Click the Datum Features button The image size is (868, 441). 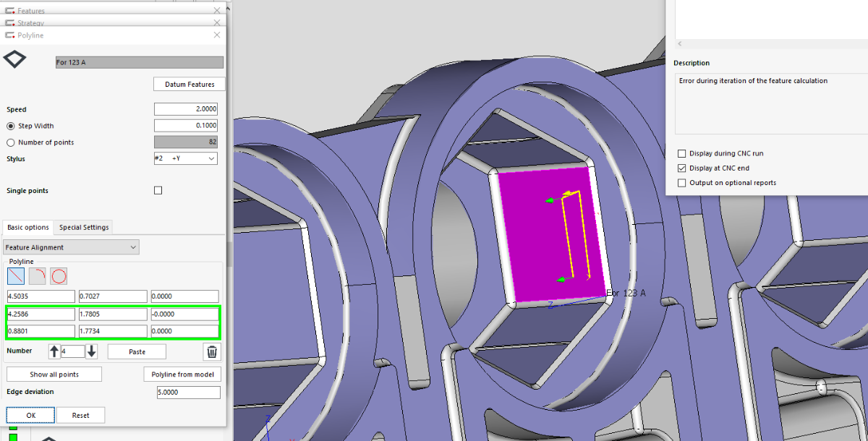tap(190, 85)
